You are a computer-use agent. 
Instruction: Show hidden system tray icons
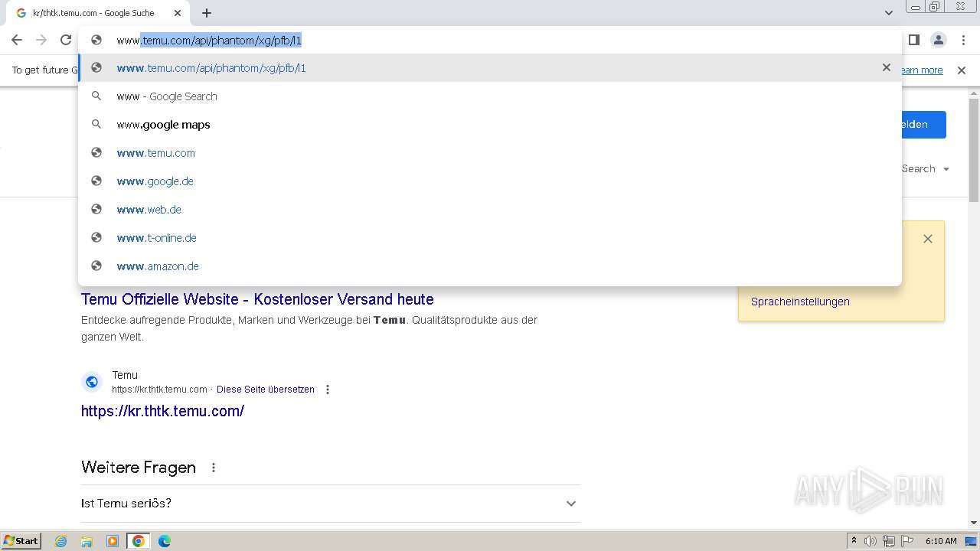coord(854,541)
